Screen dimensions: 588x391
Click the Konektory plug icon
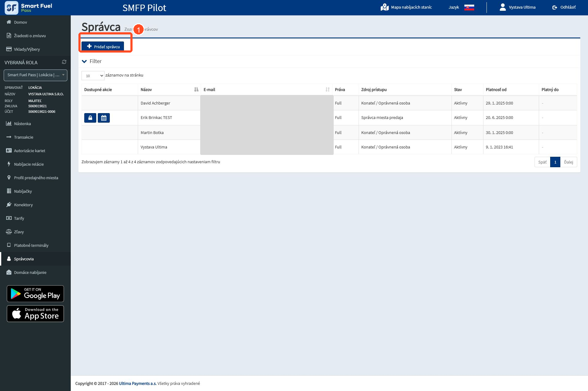click(x=9, y=205)
